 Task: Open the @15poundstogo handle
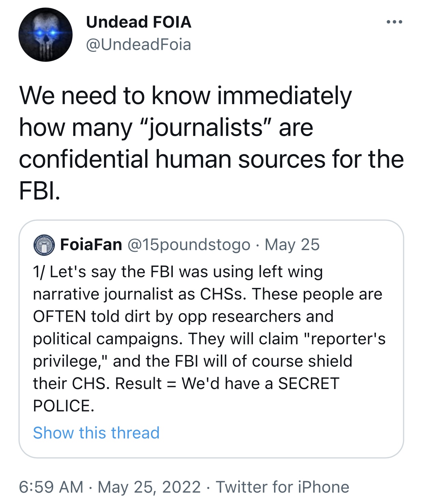pos(189,245)
